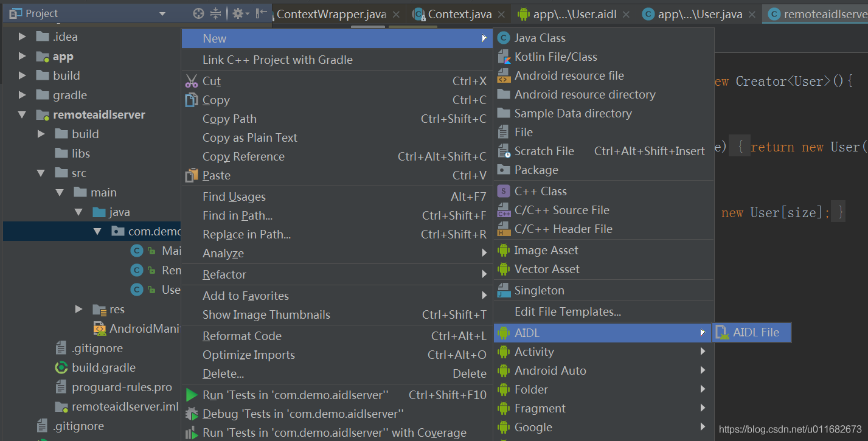This screenshot has width=868, height=441.
Task: Select Replace in Path... entry
Action: pyautogui.click(x=338, y=234)
